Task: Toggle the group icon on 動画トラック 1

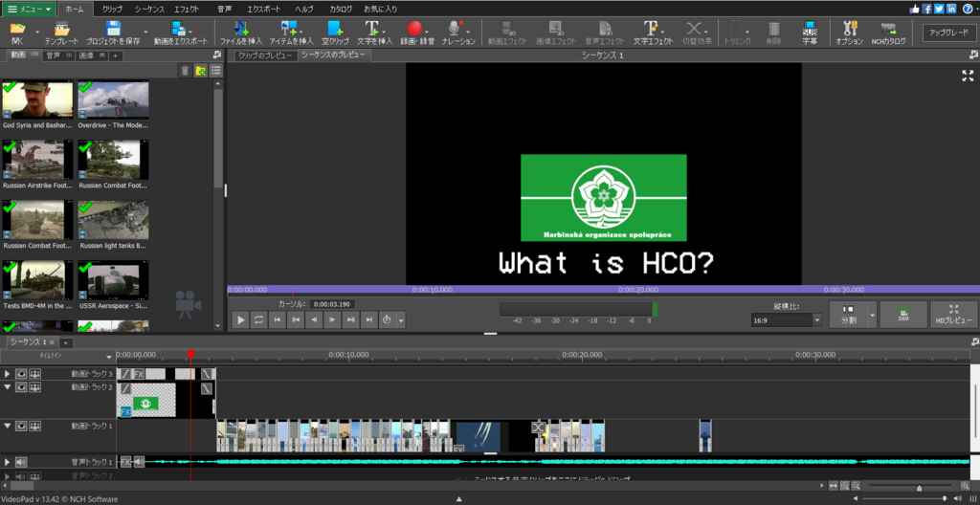Action: point(35,427)
